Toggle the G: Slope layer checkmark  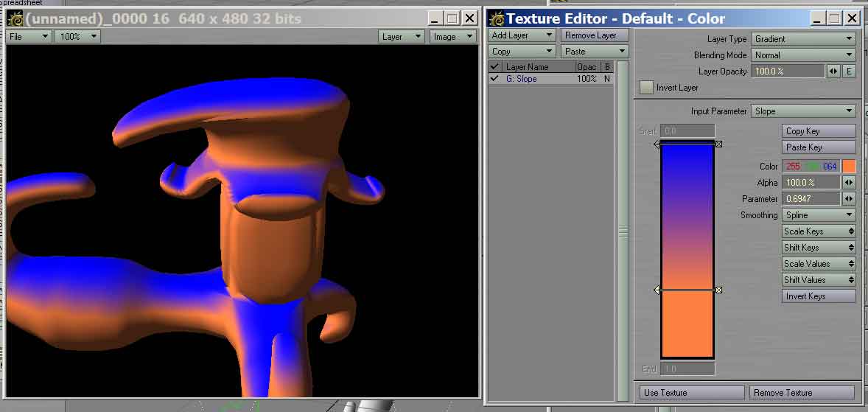(x=495, y=79)
